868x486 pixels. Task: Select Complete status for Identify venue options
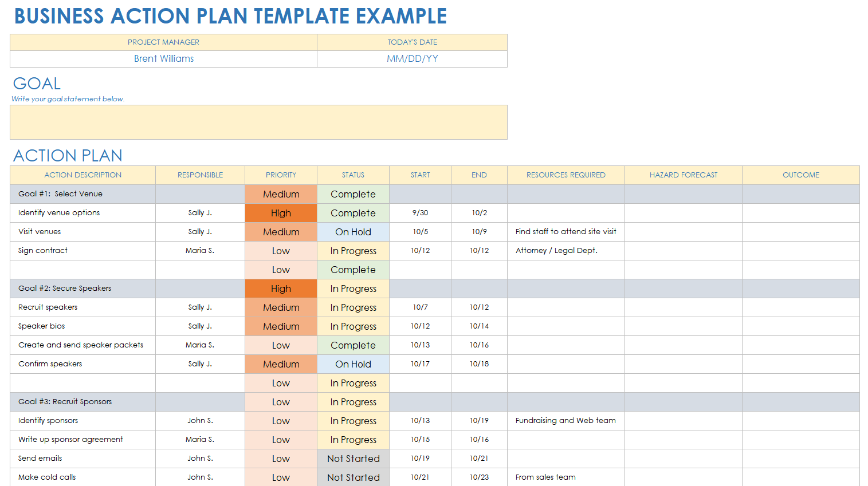pyautogui.click(x=353, y=213)
